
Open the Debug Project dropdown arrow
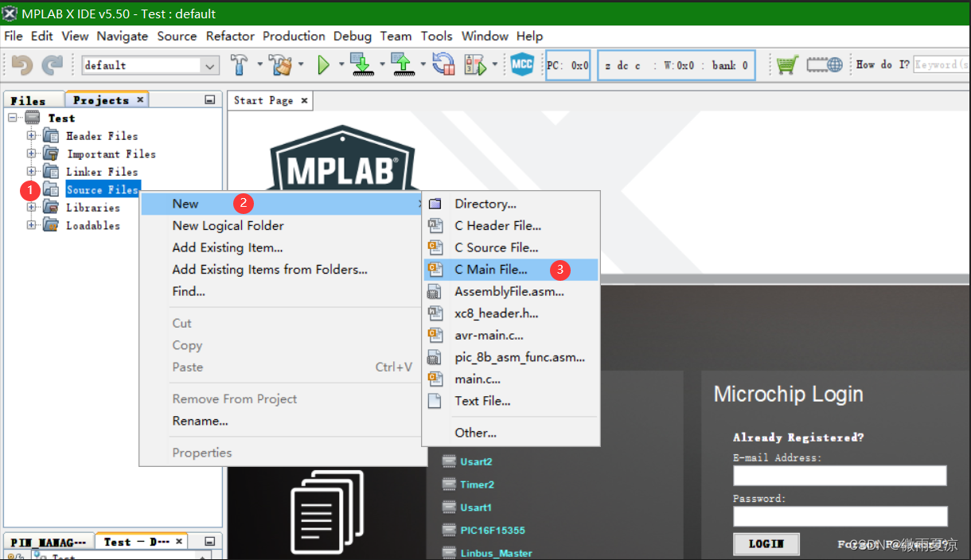(x=495, y=65)
